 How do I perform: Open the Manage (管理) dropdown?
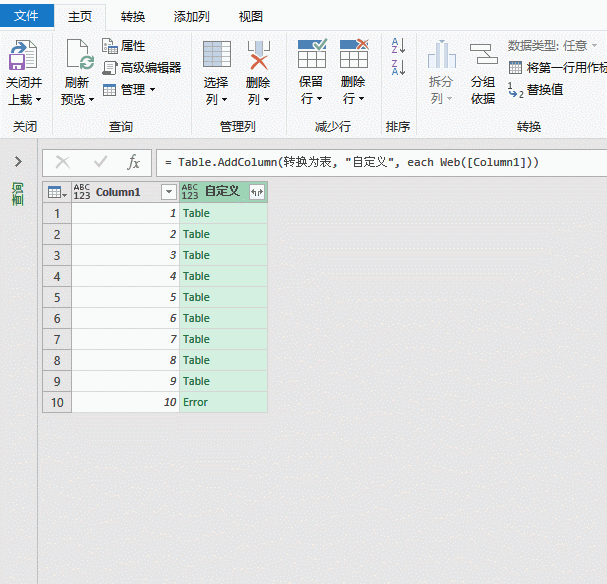click(129, 90)
